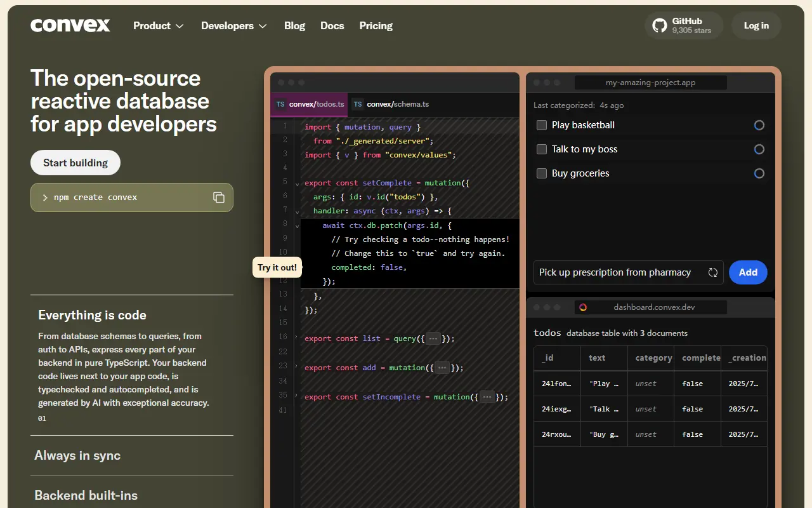Copy the npm create convex command
The width and height of the screenshot is (812, 508).
219,197
